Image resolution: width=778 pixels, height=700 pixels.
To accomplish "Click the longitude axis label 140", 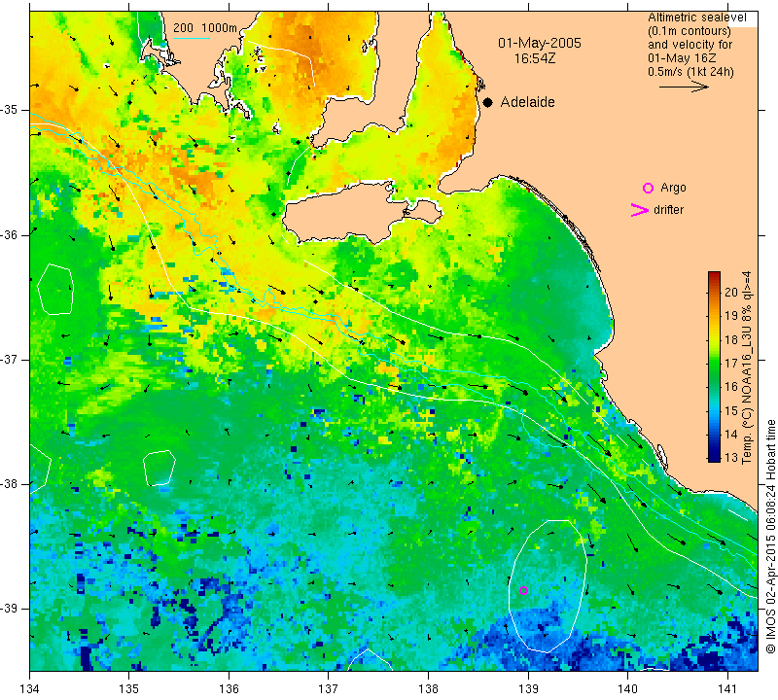I will 627,689.
